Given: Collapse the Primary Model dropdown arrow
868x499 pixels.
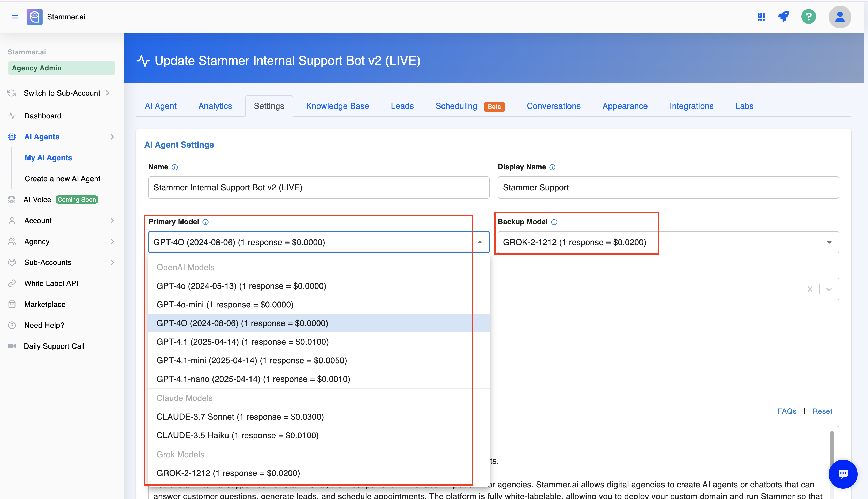Looking at the screenshot, I should point(479,242).
